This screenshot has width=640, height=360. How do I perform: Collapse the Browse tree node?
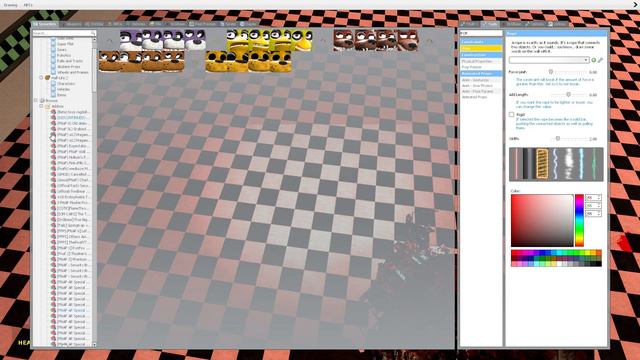[x=36, y=100]
